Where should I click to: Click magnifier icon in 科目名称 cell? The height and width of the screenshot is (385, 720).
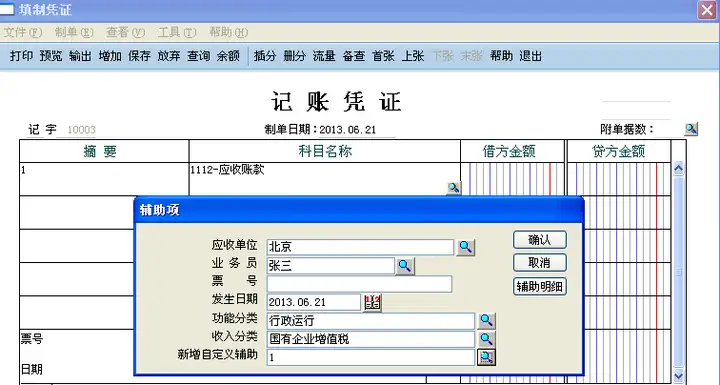pos(454,187)
